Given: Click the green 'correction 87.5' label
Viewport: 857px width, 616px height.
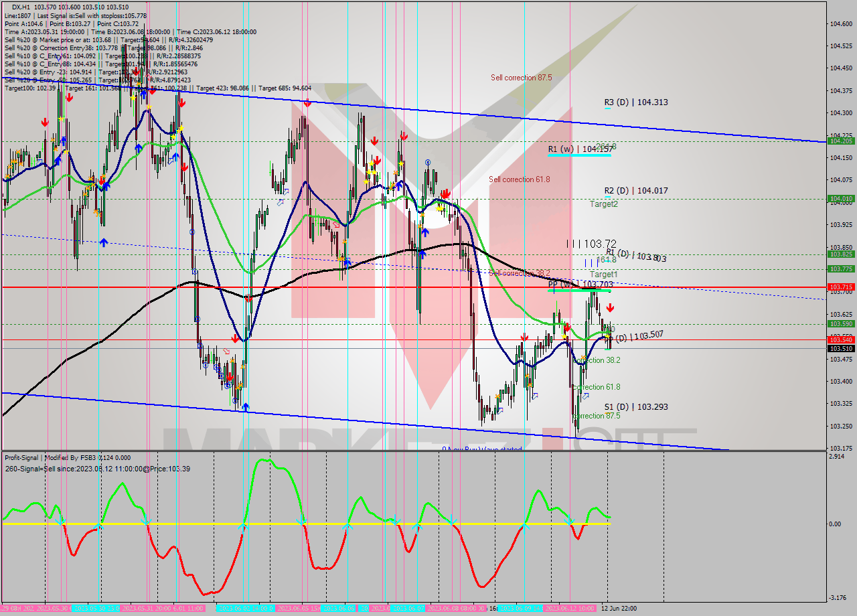Looking at the screenshot, I should pos(597,416).
